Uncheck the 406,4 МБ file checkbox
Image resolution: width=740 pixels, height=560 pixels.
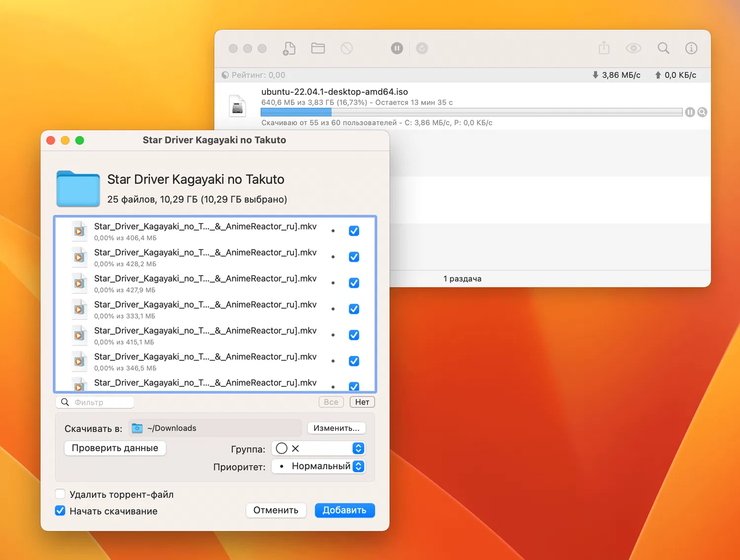click(x=354, y=231)
